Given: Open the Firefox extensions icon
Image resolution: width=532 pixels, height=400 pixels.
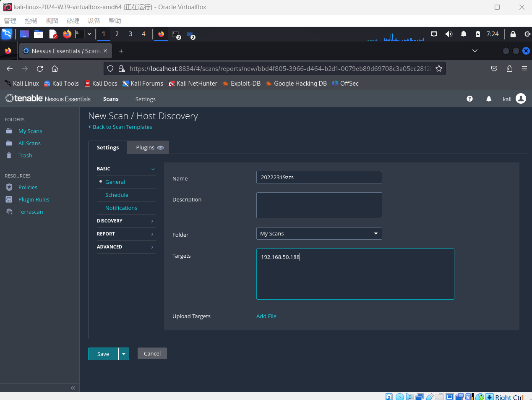Looking at the screenshot, I should [509, 68].
